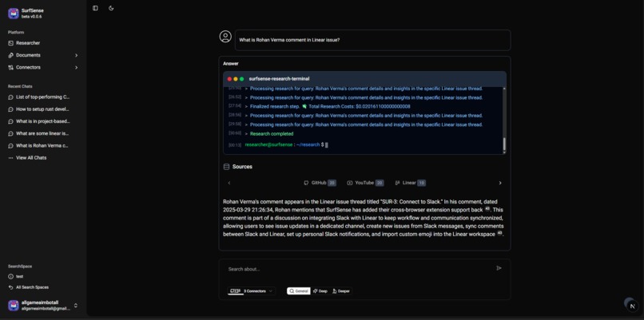644x320 pixels.
Task: Focus the 'Search about...' input field
Action: pyautogui.click(x=360, y=269)
